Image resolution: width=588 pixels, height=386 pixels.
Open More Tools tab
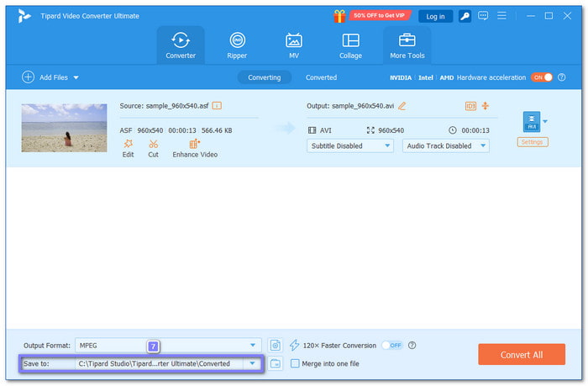(407, 45)
